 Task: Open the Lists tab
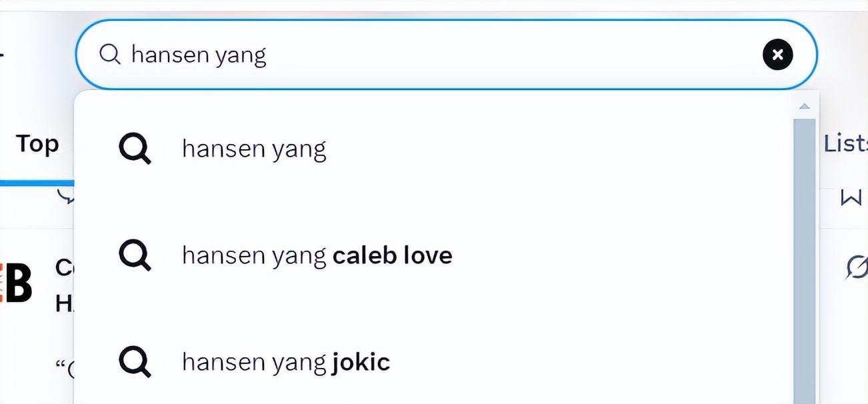tap(845, 144)
